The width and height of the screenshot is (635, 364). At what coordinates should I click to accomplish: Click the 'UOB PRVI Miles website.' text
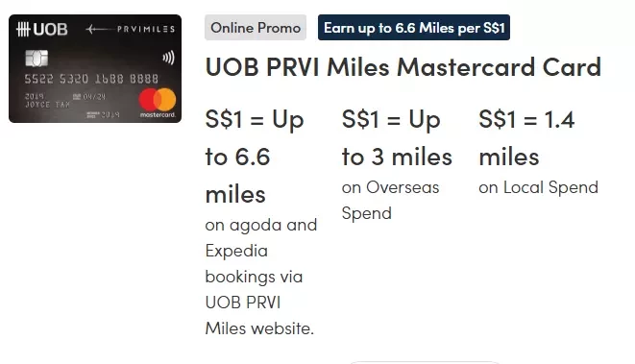259,315
